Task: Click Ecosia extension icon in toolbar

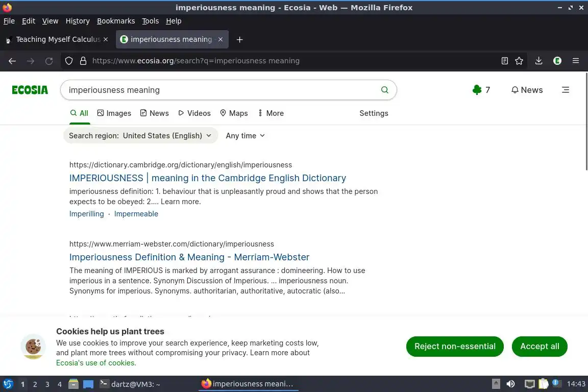Action: pyautogui.click(x=557, y=61)
